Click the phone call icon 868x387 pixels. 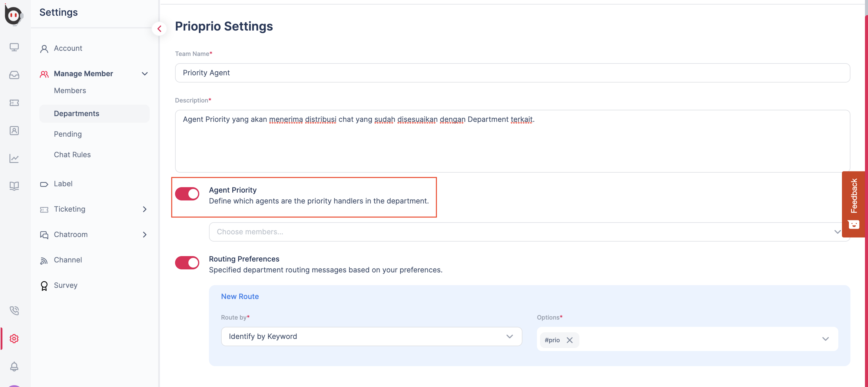pos(14,310)
